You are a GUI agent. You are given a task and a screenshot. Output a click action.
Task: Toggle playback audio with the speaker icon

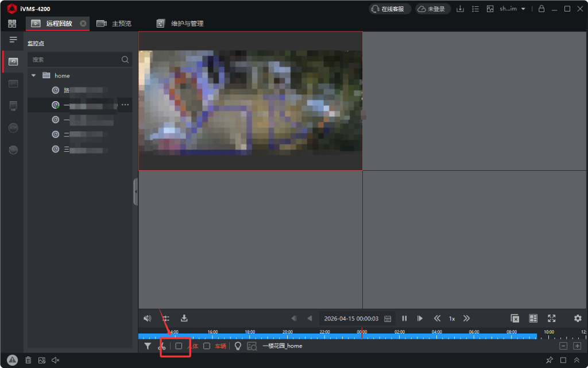148,319
